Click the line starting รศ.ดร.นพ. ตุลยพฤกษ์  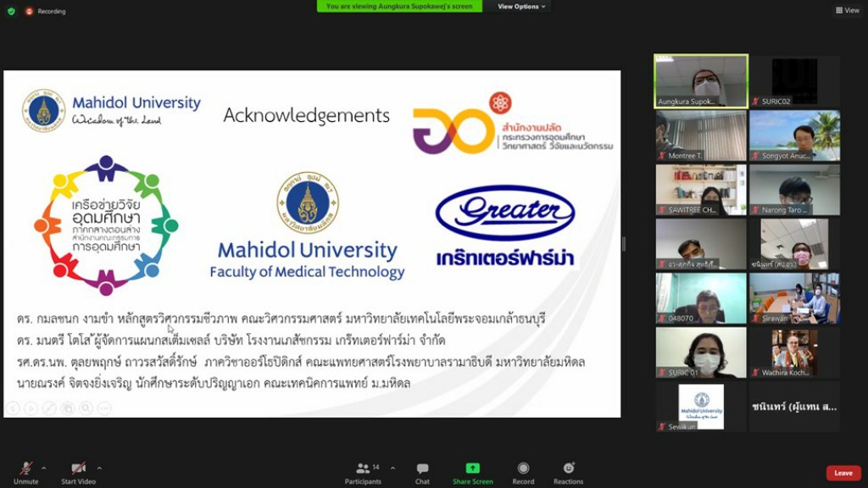pos(301,362)
